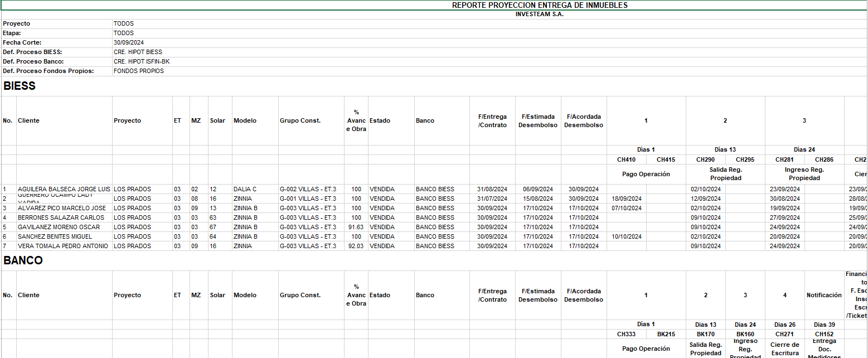
Task: Click the 92.03 avance de obra cell
Action: pos(356,246)
